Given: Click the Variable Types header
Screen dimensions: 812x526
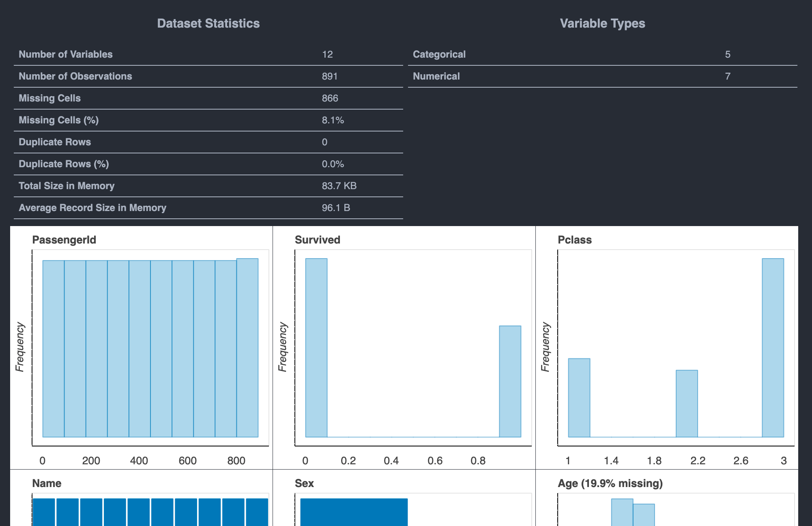Looking at the screenshot, I should [602, 24].
